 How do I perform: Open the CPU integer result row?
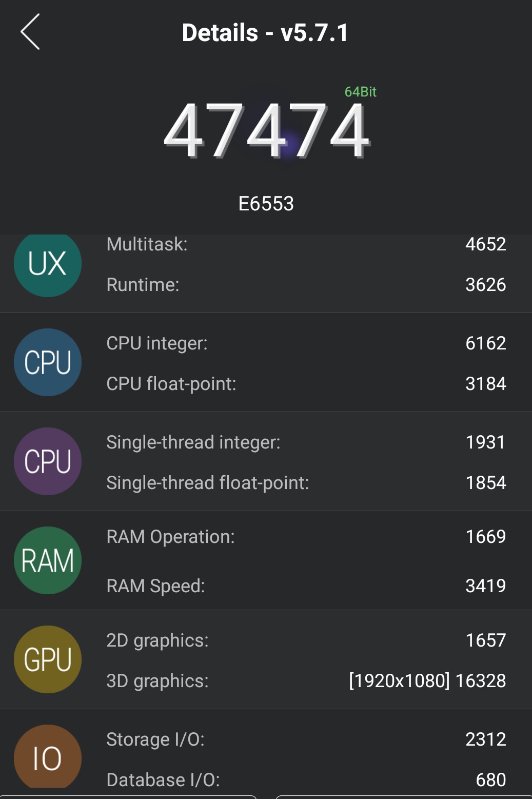pyautogui.click(x=306, y=343)
